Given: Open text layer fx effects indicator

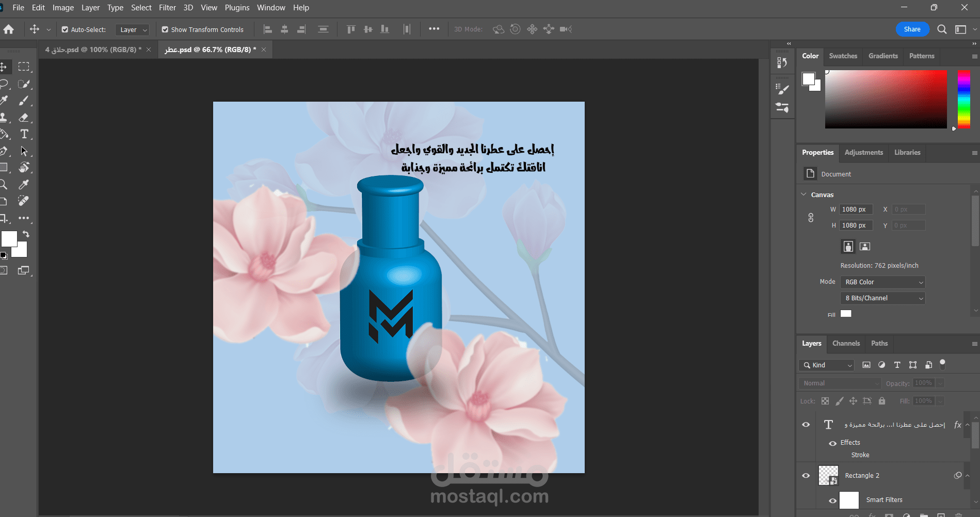Looking at the screenshot, I should (x=958, y=425).
